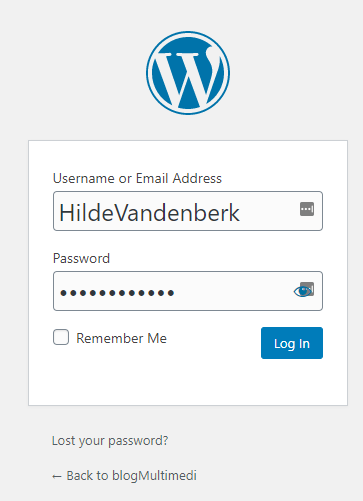Screen dimensions: 363x501
Task: Show the password with the eye icon
Action: 302,291
